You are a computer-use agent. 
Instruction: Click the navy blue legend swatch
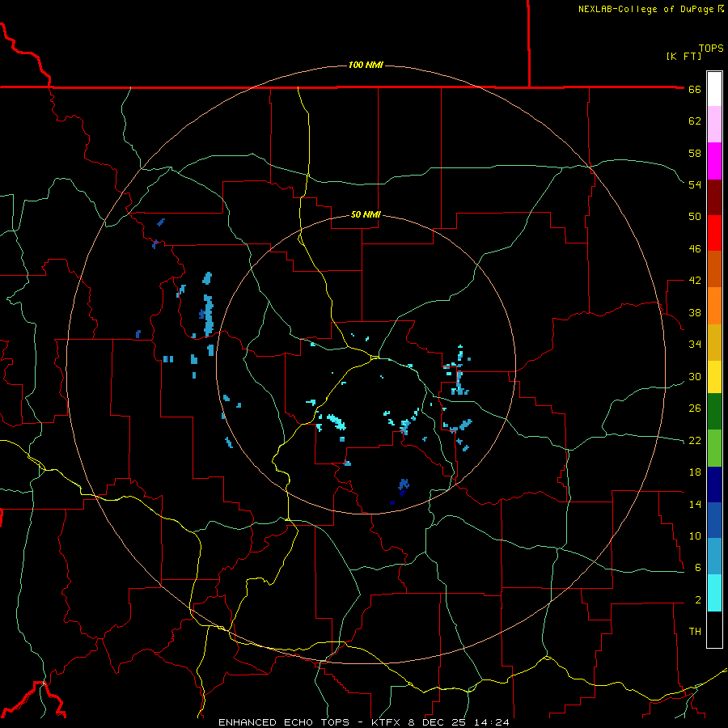(x=714, y=485)
